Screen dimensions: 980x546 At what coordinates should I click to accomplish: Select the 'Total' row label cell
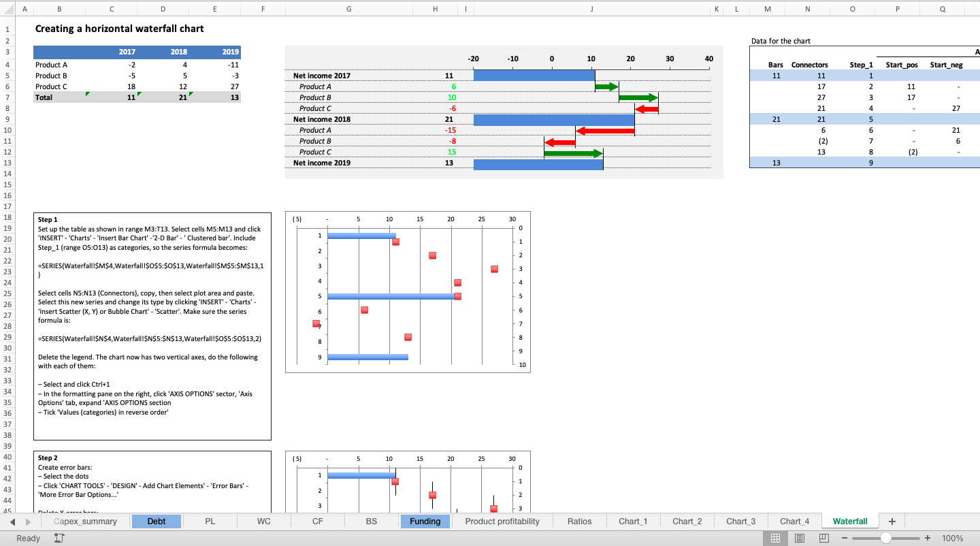tap(59, 97)
